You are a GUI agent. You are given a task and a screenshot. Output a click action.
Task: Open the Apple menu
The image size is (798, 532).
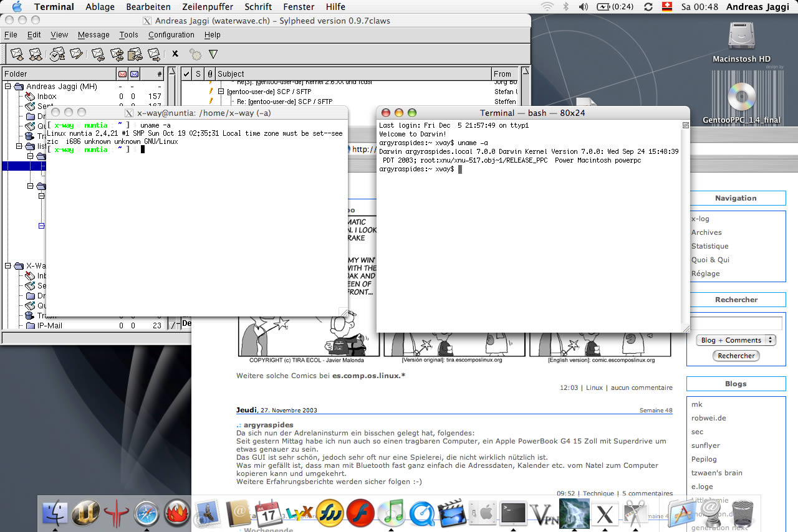16,7
